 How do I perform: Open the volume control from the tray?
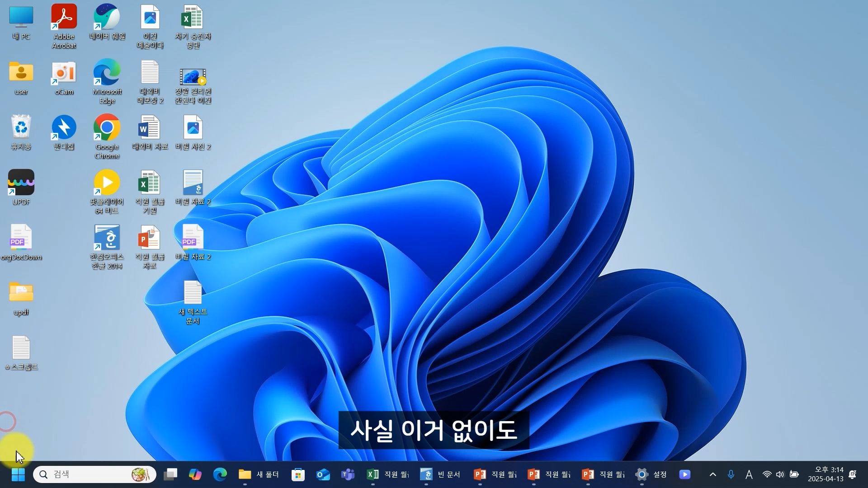780,474
